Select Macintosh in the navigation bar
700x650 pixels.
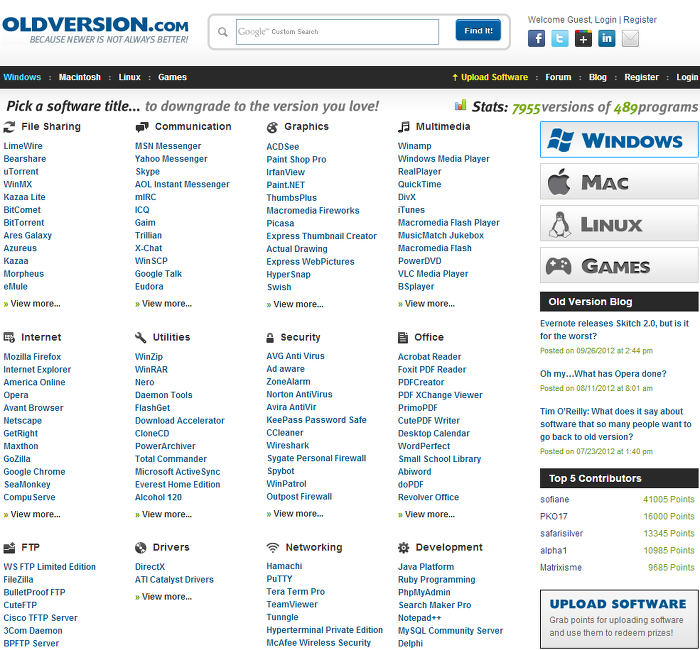[x=79, y=77]
